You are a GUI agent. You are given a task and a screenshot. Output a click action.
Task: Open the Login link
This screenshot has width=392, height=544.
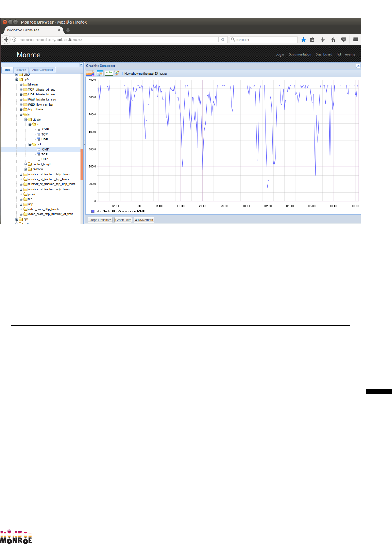pos(280,54)
